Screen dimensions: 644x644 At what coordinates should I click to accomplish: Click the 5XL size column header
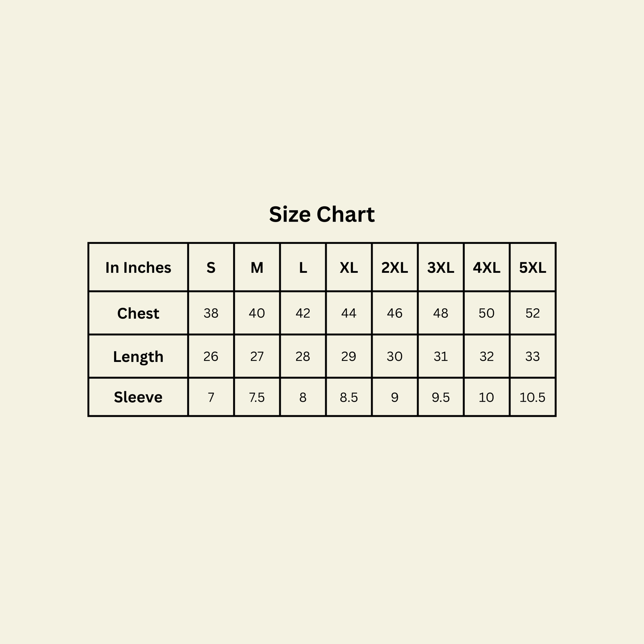point(533,267)
